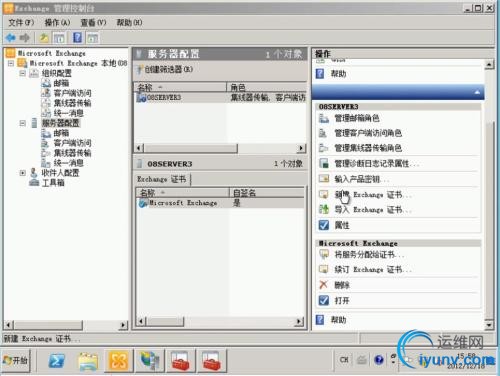This screenshot has height=376, width=500.
Task: Click Exchange console taskbar button
Action: pyautogui.click(x=119, y=360)
